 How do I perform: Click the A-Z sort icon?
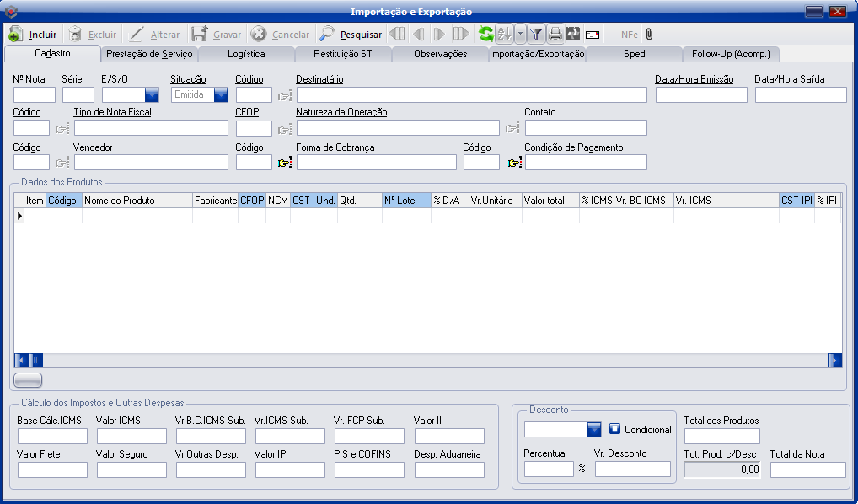pos(504,35)
